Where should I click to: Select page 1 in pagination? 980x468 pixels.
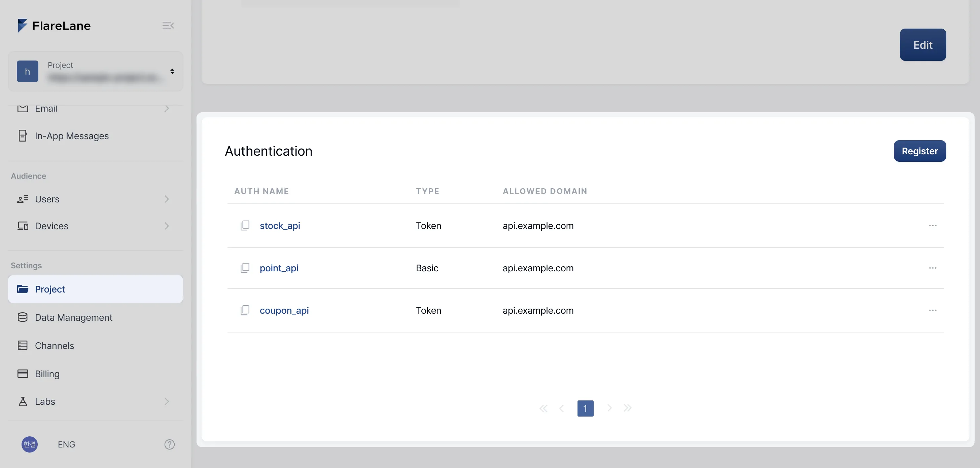585,408
